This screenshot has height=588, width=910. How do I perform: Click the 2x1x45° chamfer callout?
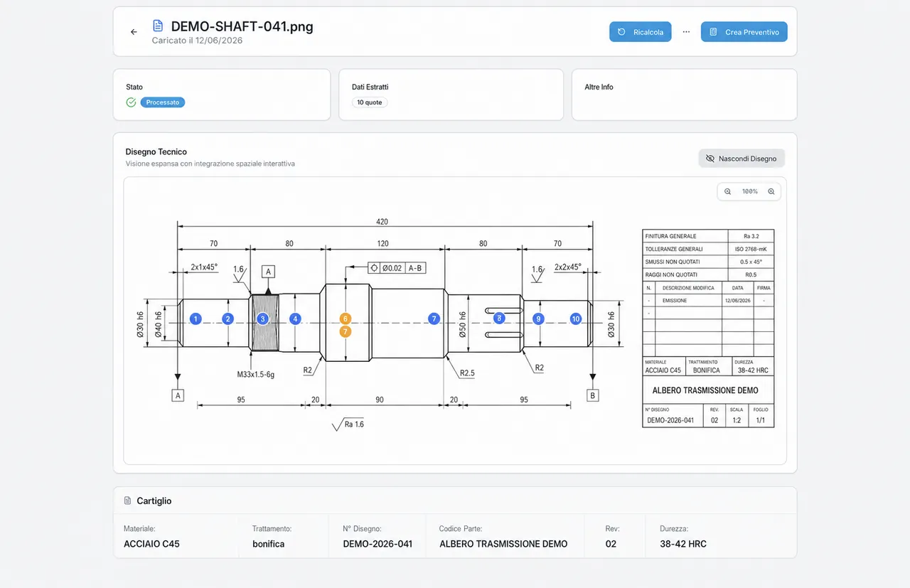pos(204,267)
